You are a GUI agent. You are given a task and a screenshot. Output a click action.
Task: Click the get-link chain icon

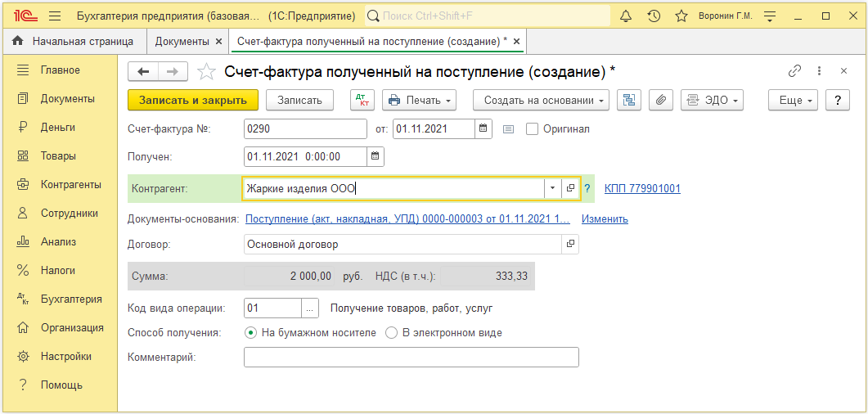[794, 71]
